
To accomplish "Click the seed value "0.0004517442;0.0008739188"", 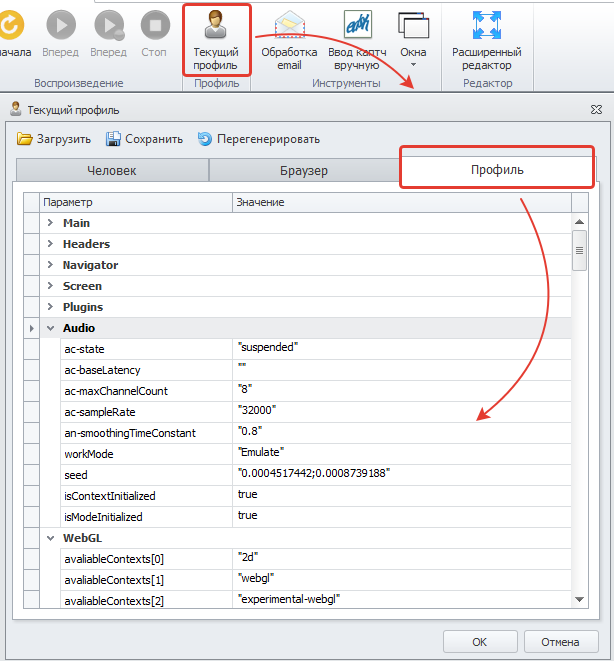I will [x=402, y=475].
